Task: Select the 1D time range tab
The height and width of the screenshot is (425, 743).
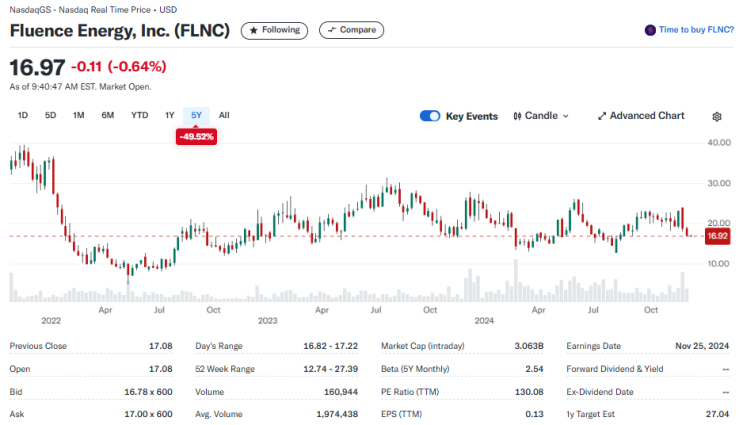Action: 23,115
